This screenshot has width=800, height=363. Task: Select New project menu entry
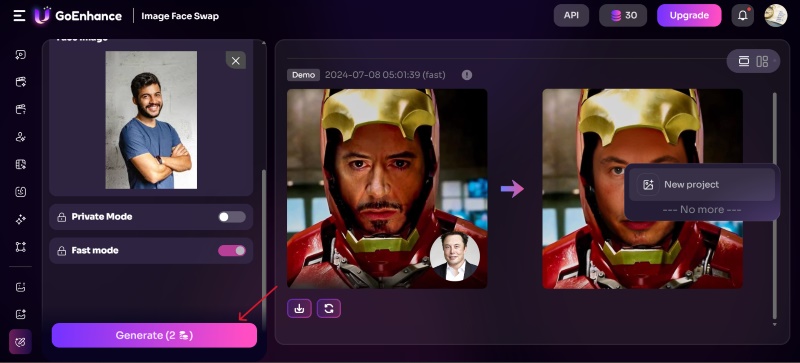[x=702, y=185]
